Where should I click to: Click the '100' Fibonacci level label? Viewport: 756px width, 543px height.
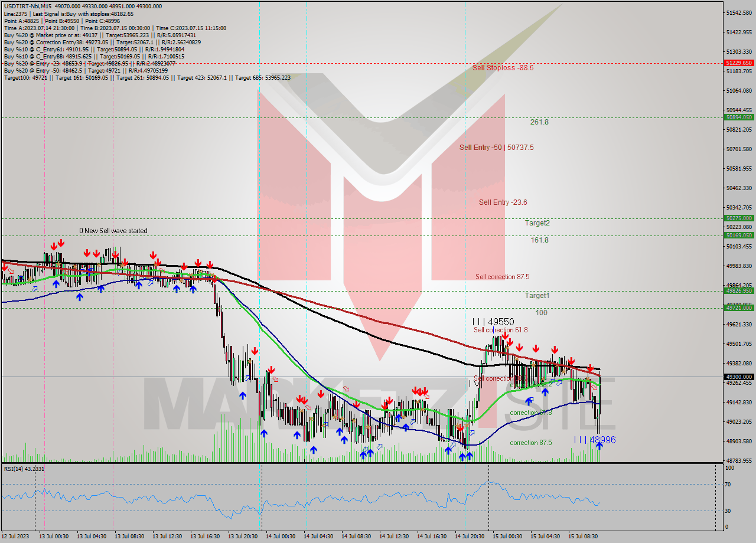tap(542, 312)
